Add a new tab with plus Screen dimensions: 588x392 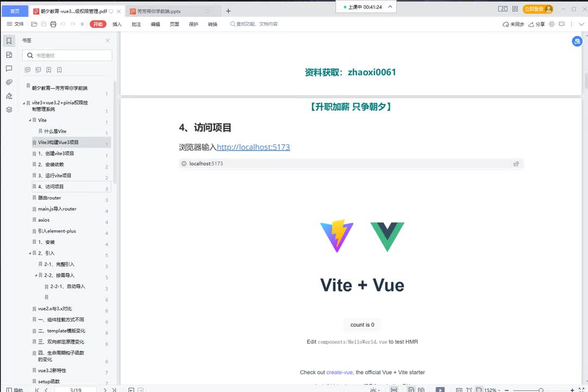tap(228, 11)
